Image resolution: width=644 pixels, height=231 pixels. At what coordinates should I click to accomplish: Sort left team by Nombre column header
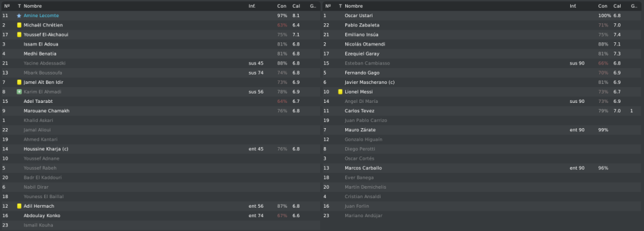pos(33,6)
